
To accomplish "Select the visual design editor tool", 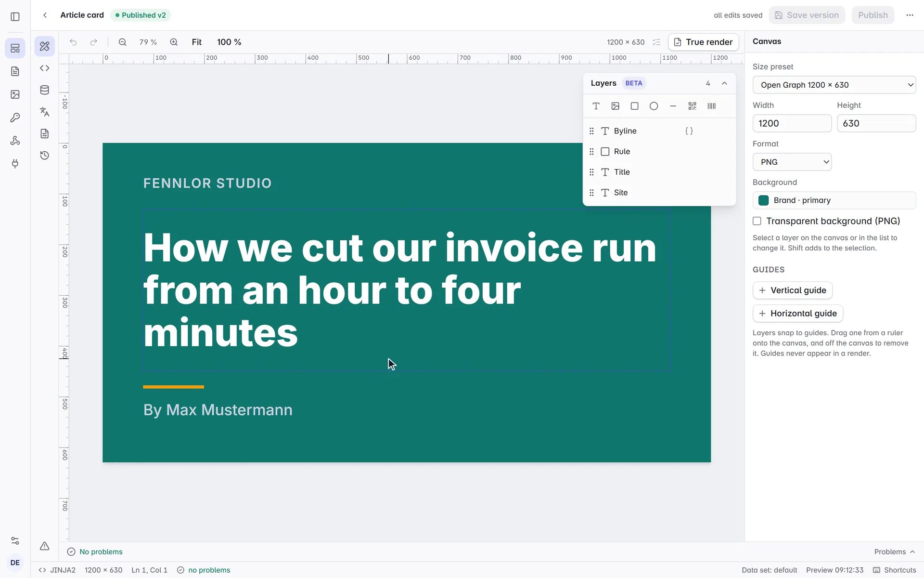I will [44, 46].
